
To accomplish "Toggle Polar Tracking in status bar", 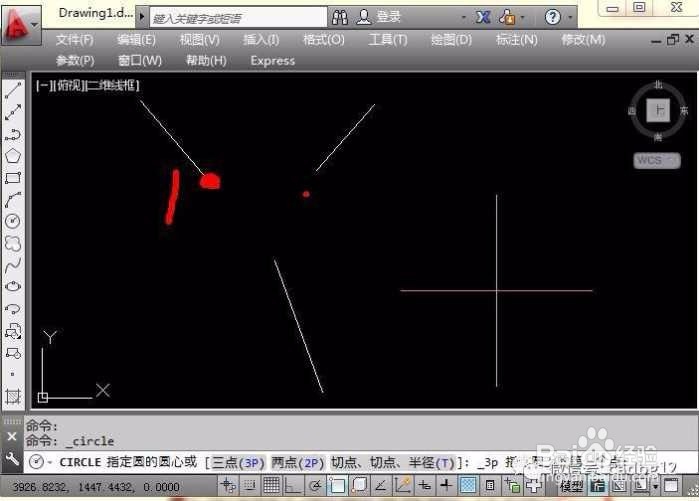I will click(315, 486).
